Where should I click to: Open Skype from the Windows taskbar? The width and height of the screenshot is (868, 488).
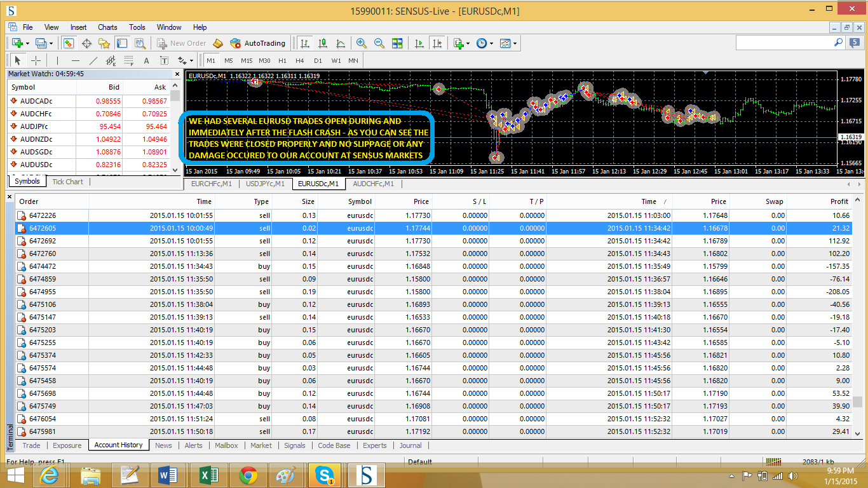325,475
